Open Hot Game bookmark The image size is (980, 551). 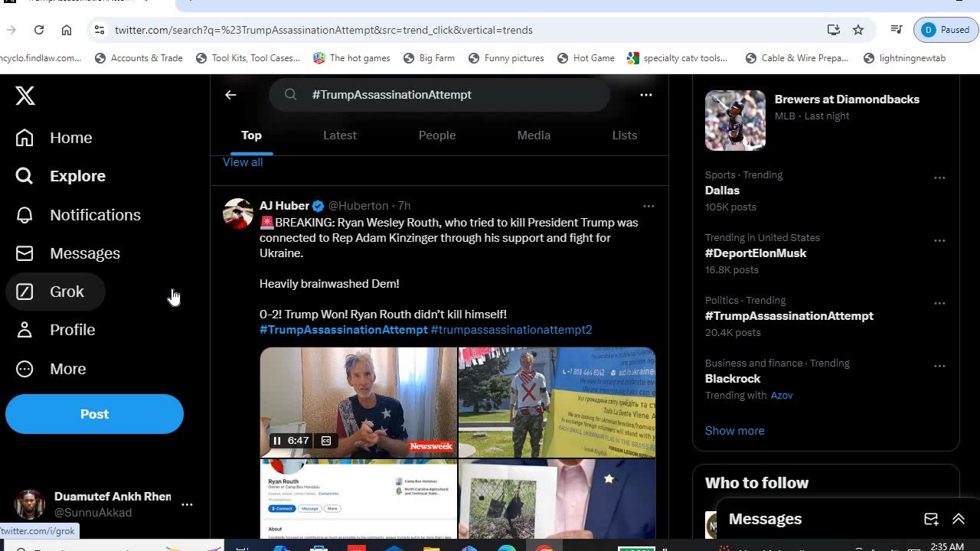point(586,58)
